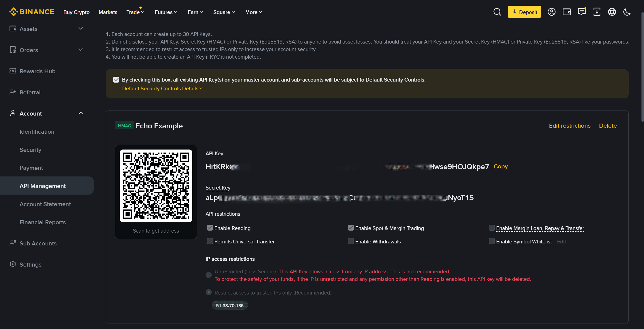The image size is (644, 329).
Task: Open the user profile icon
Action: [x=551, y=12]
